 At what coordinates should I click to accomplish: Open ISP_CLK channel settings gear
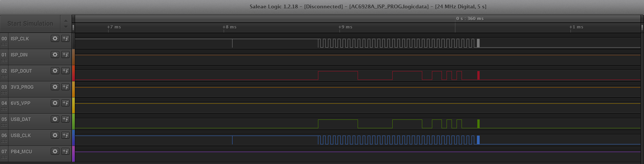(55, 38)
